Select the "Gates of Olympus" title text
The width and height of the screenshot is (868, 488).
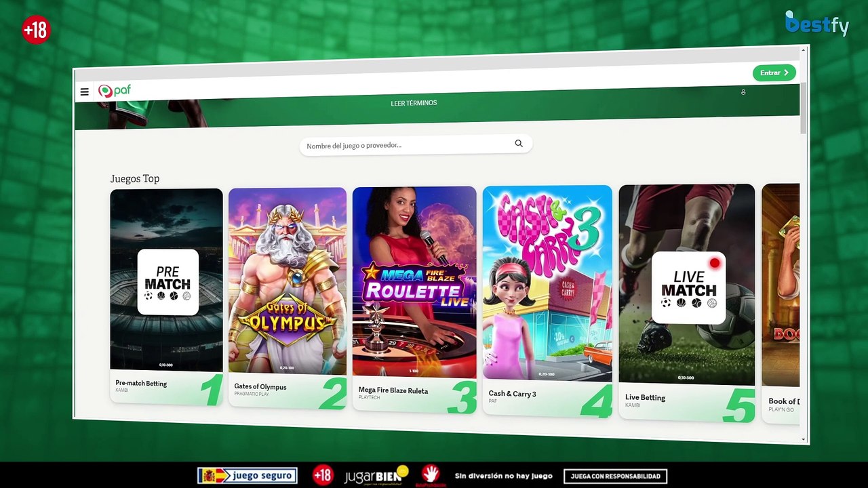click(x=260, y=386)
